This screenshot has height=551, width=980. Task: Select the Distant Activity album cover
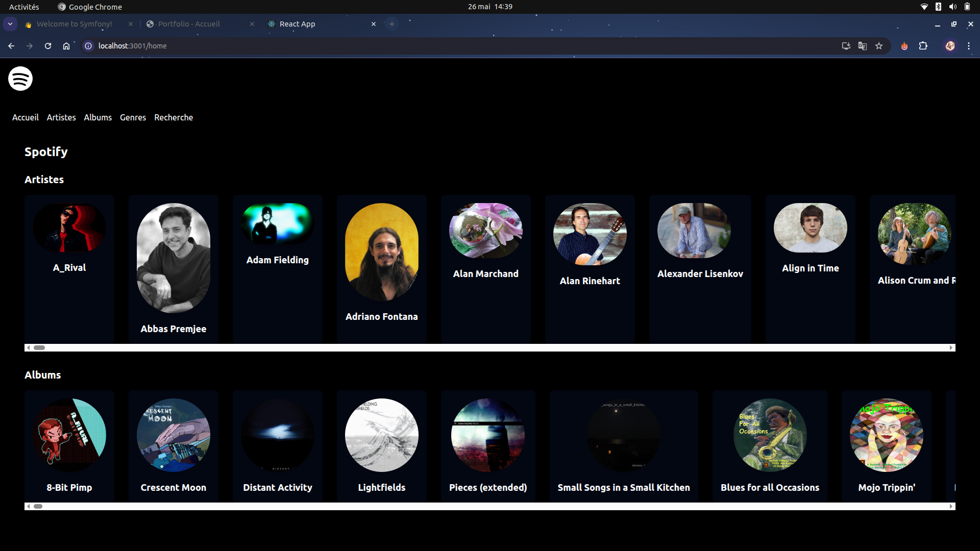278,435
